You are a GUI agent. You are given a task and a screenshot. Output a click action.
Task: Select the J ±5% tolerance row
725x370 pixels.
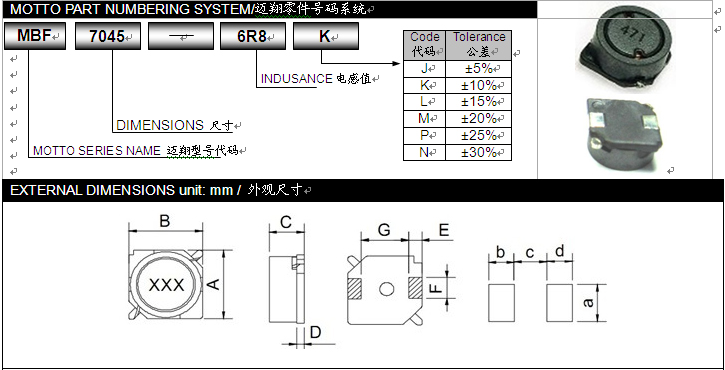[x=457, y=69]
